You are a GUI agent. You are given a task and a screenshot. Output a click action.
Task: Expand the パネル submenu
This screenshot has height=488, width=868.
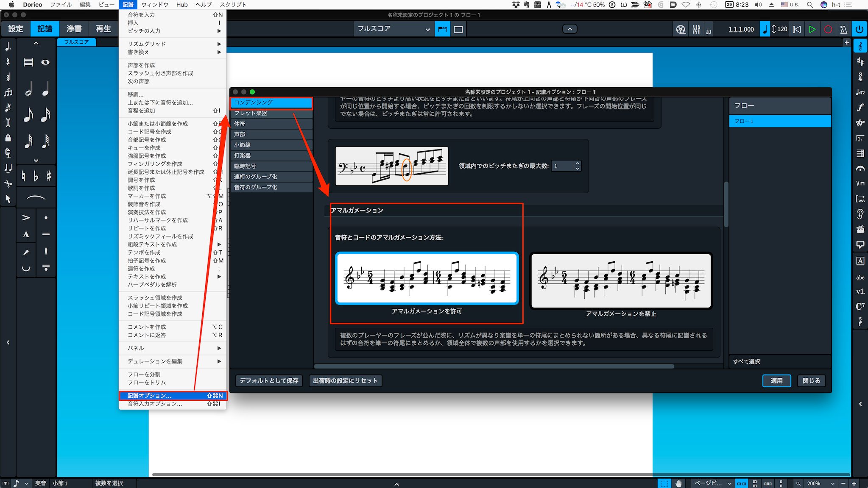coord(173,348)
